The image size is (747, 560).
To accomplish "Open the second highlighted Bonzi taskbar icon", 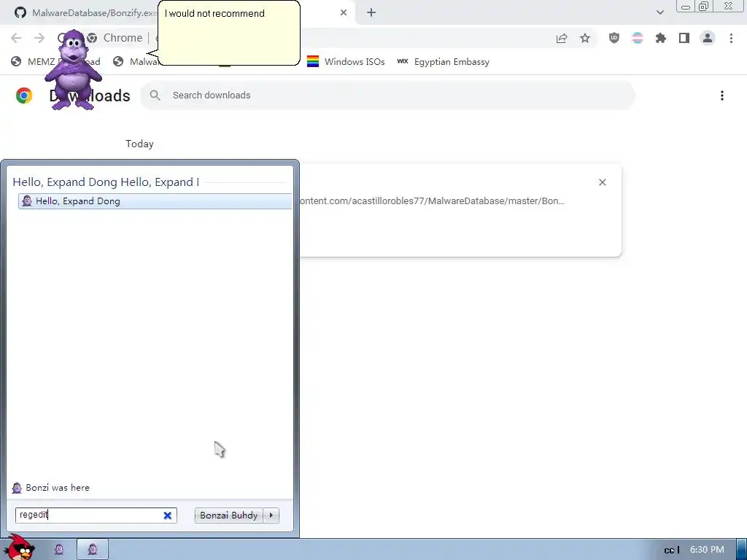I will click(93, 550).
